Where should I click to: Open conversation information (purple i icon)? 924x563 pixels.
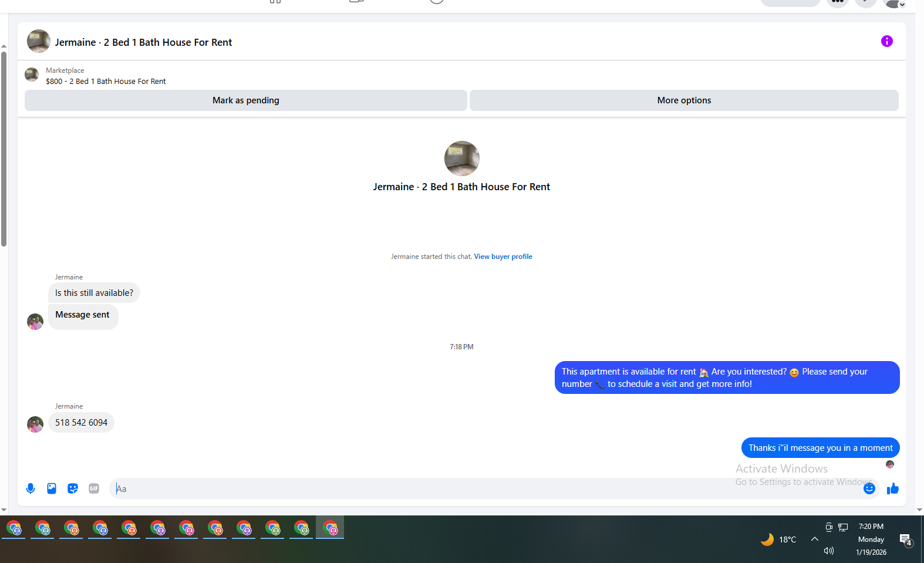point(886,41)
